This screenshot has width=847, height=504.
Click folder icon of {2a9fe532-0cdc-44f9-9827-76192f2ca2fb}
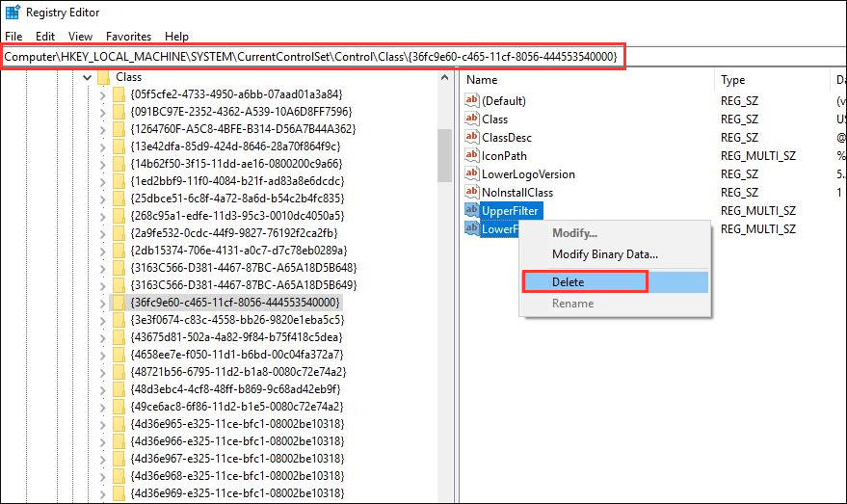pyautogui.click(x=119, y=233)
